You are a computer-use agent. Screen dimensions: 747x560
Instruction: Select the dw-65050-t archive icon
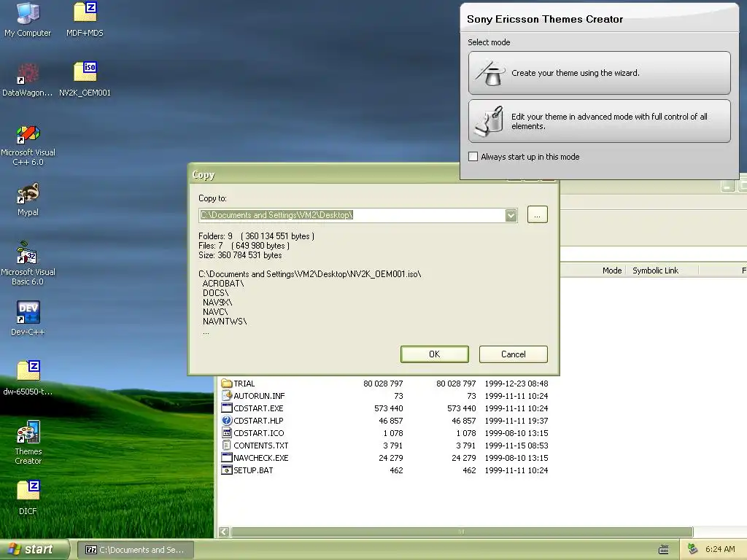tap(28, 378)
